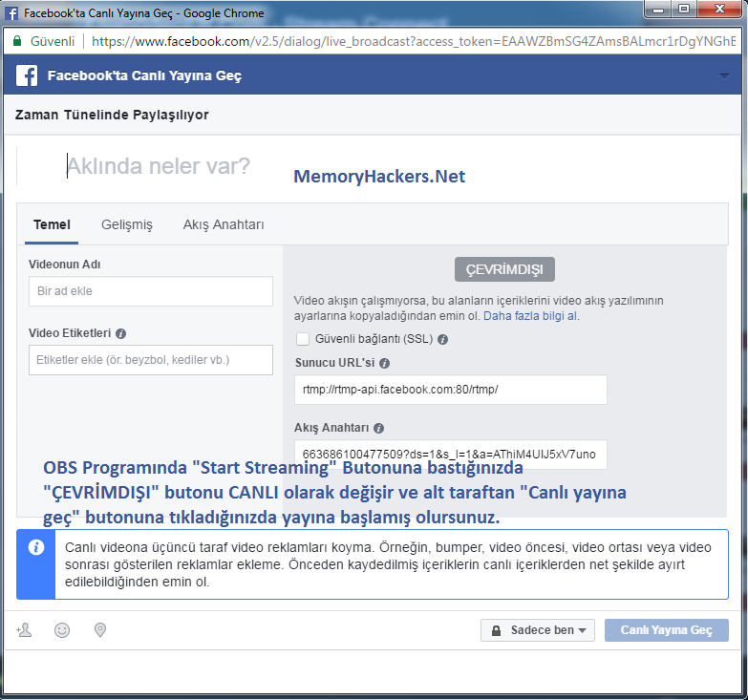This screenshot has width=748, height=700.
Task: Click the info icon in blue notice
Action: [x=36, y=547]
